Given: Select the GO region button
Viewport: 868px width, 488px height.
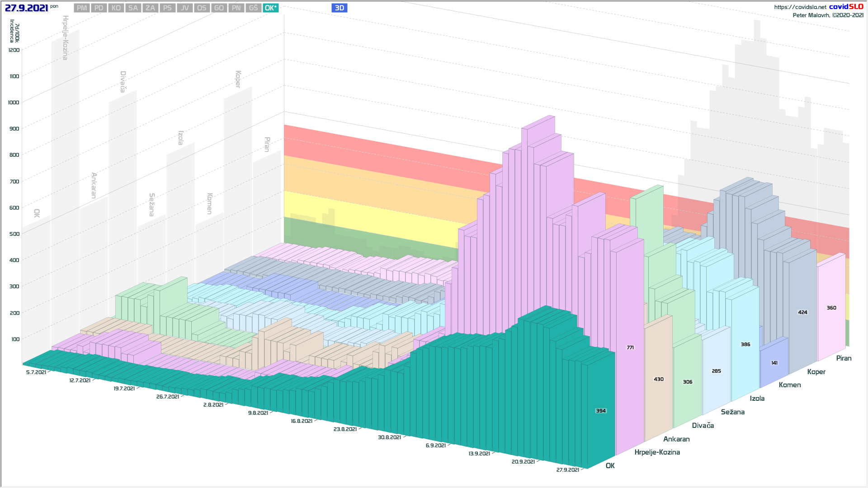Looking at the screenshot, I should tap(219, 8).
